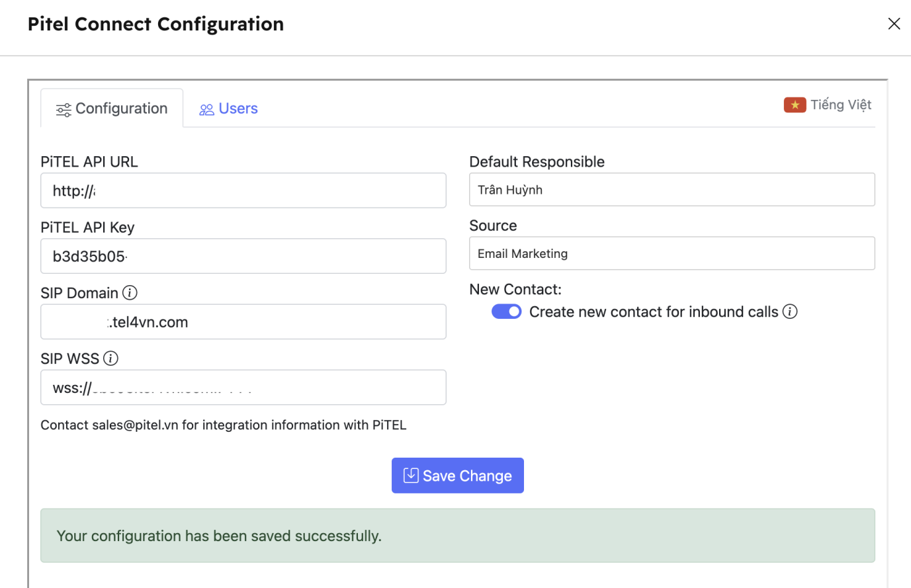This screenshot has height=588, width=911.
Task: Show SIP Domain info tooltip icon
Action: (130, 292)
